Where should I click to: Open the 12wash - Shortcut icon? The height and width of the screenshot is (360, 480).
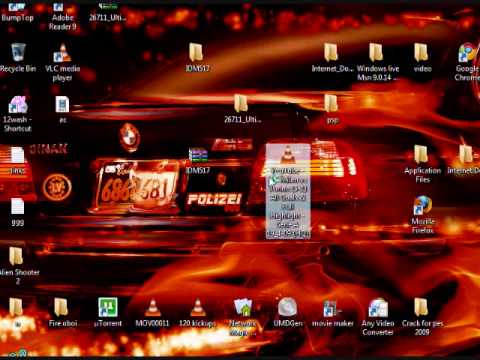[x=17, y=114]
